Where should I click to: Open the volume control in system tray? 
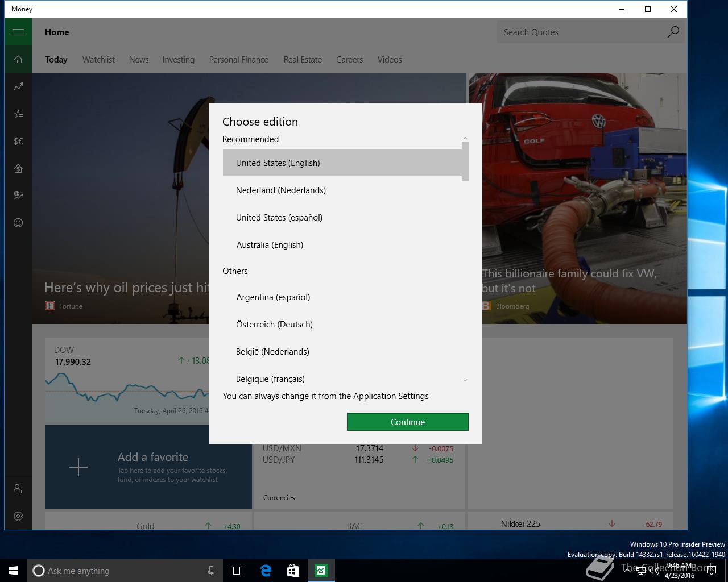[x=655, y=571]
